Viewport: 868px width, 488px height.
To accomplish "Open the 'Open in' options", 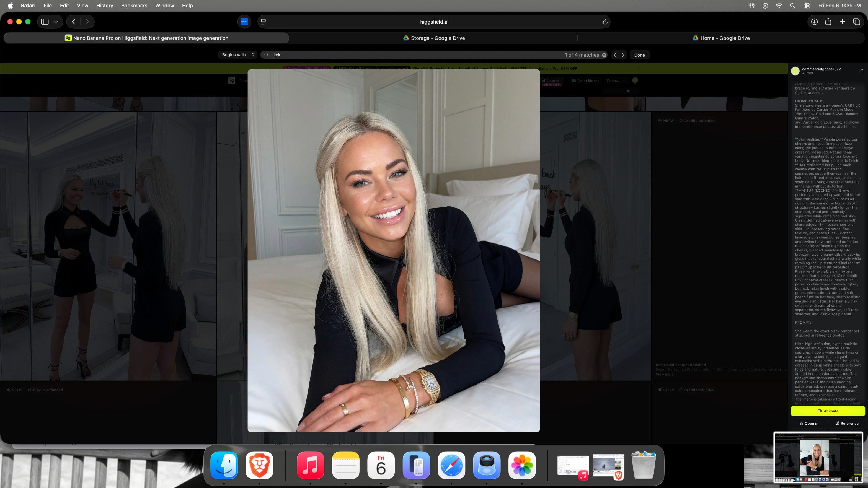I will coord(809,423).
